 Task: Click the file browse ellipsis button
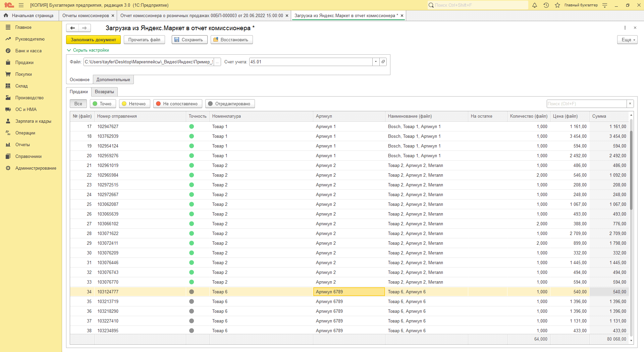click(x=217, y=62)
